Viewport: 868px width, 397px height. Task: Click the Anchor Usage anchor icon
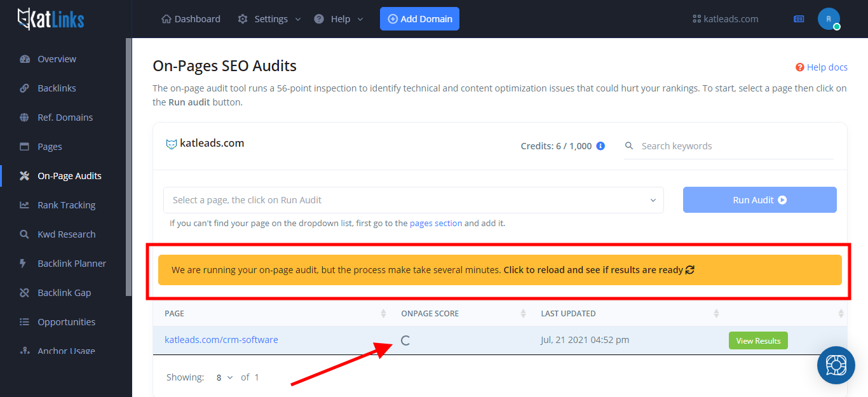(x=25, y=351)
